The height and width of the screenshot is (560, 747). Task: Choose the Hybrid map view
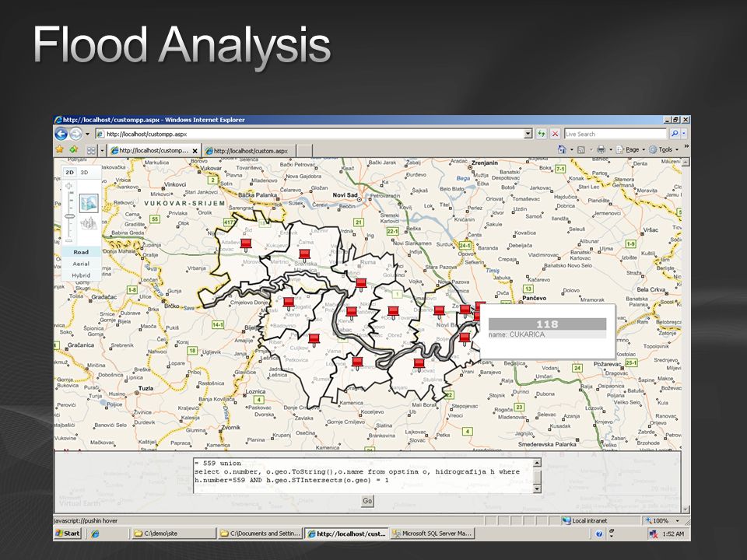(81, 275)
